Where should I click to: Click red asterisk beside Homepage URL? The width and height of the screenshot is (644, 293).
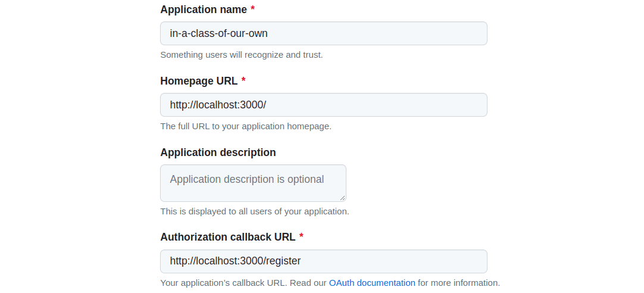243,80
